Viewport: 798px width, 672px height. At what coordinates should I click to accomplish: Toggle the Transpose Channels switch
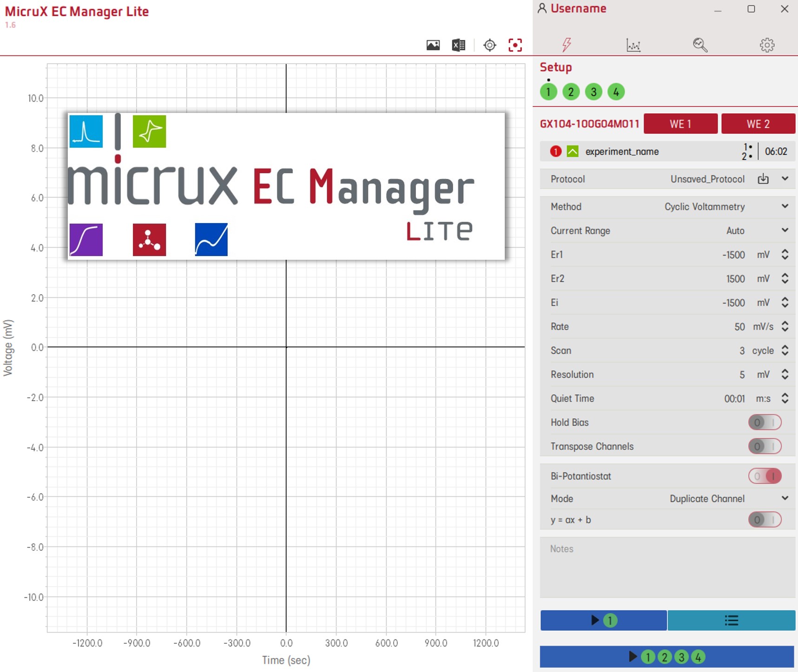tap(765, 446)
